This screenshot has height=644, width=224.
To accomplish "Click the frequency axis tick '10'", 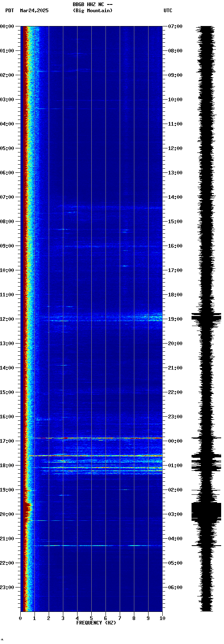I will click(162, 618).
